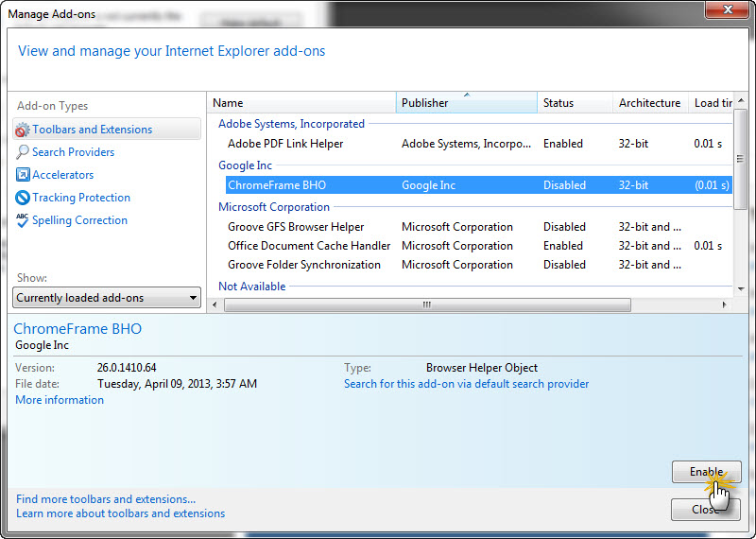Image resolution: width=756 pixels, height=539 pixels.
Task: Click the Browser Helper Object type text
Action: coord(482,368)
